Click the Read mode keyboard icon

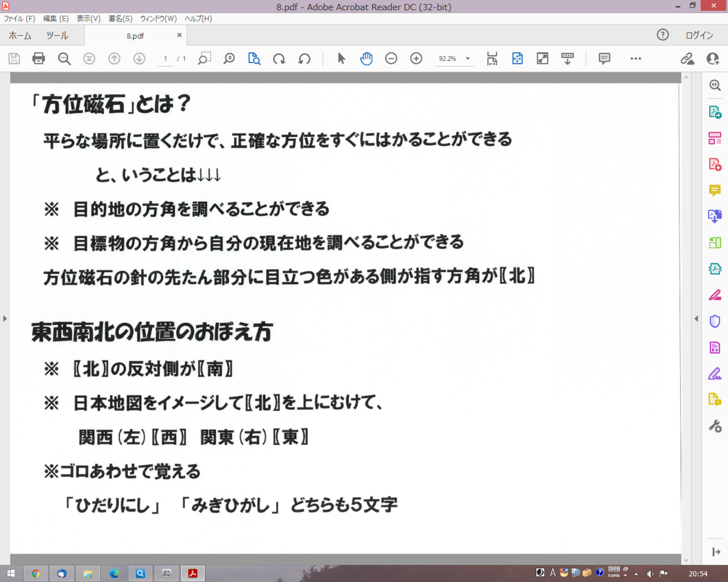pos(567,59)
